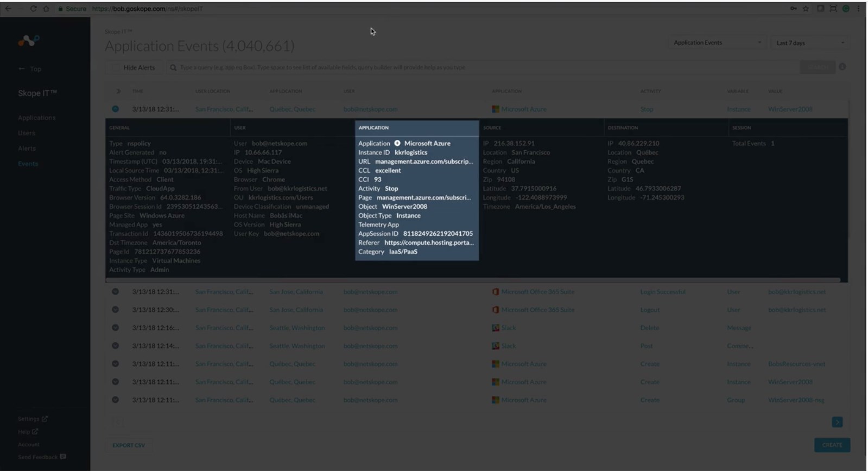Click the destination IP 40.86.229.210
The image size is (868, 474).
(638, 143)
